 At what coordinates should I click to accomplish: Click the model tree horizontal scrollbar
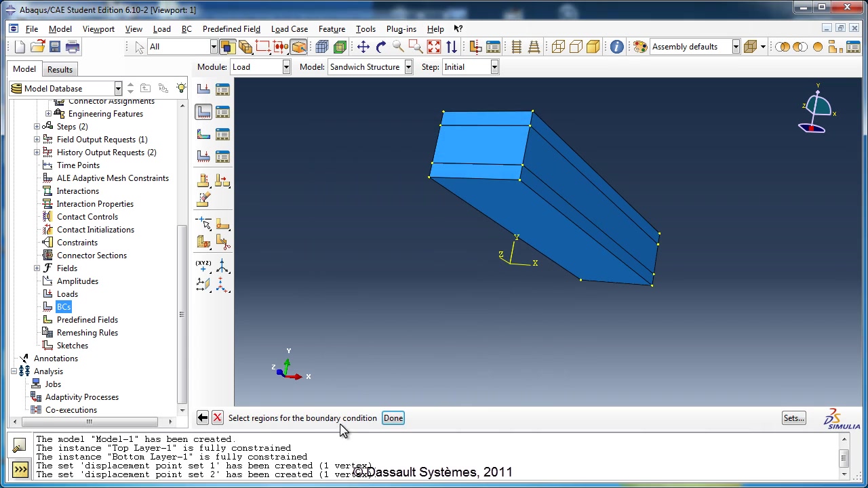click(89, 422)
